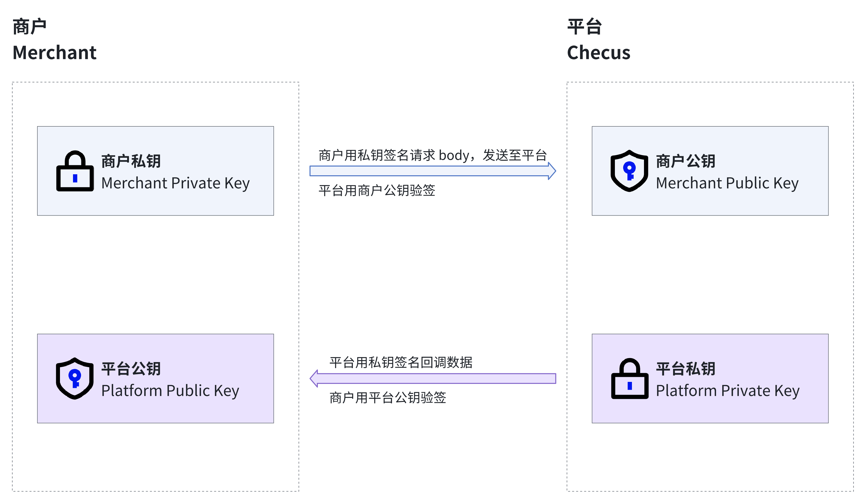Click the Merchant Private Key padlock icon
866x504 pixels.
pos(75,171)
